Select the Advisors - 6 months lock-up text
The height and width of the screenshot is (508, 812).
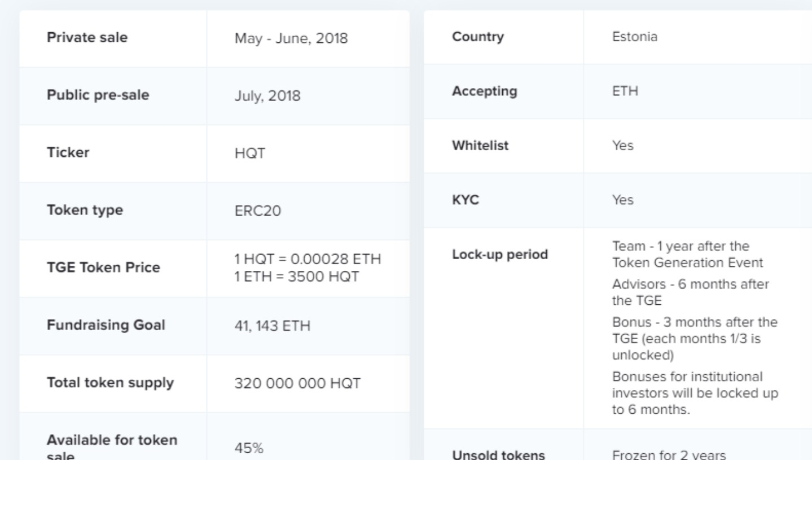tap(691, 292)
